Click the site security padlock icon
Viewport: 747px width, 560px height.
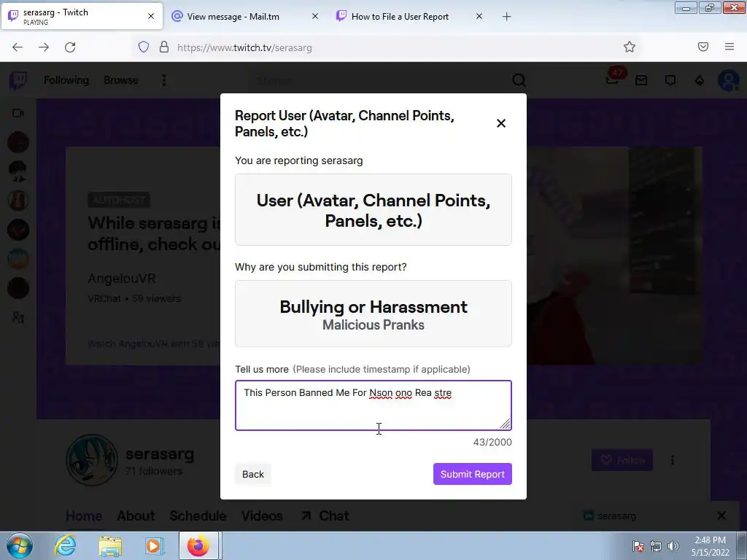(164, 47)
